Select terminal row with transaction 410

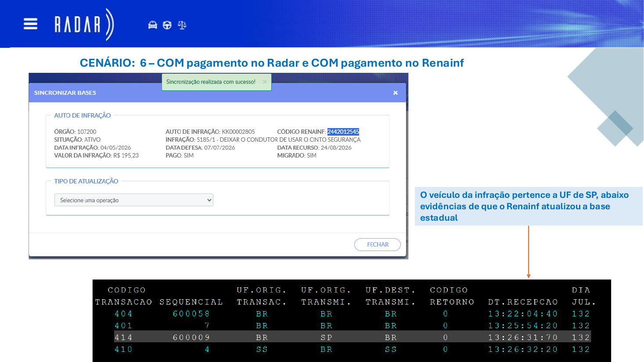point(352,349)
